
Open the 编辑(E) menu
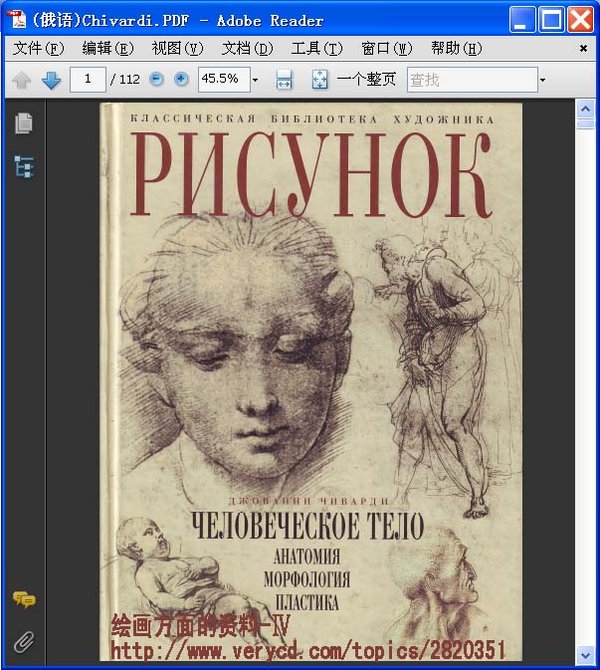(x=108, y=48)
